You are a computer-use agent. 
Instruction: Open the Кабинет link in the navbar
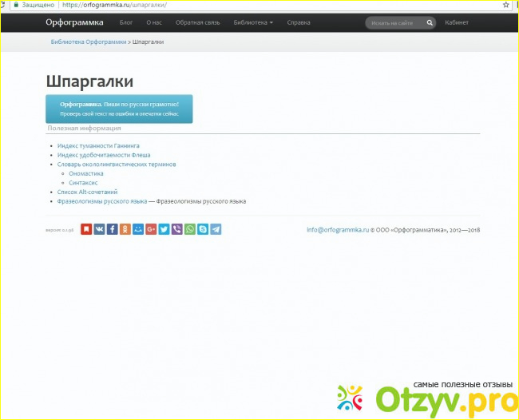pyautogui.click(x=457, y=22)
